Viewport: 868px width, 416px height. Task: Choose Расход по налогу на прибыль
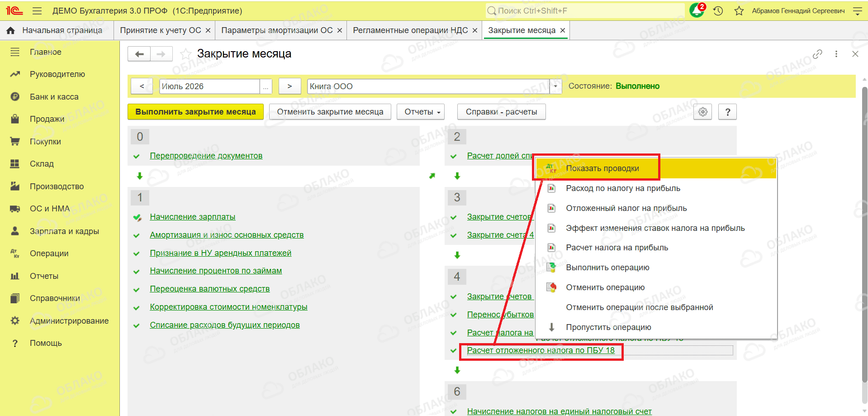click(x=656, y=188)
